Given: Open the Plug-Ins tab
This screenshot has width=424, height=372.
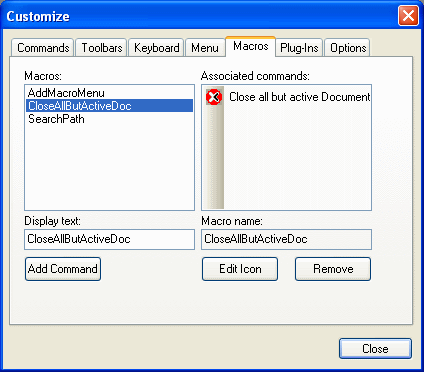Looking at the screenshot, I should [299, 48].
